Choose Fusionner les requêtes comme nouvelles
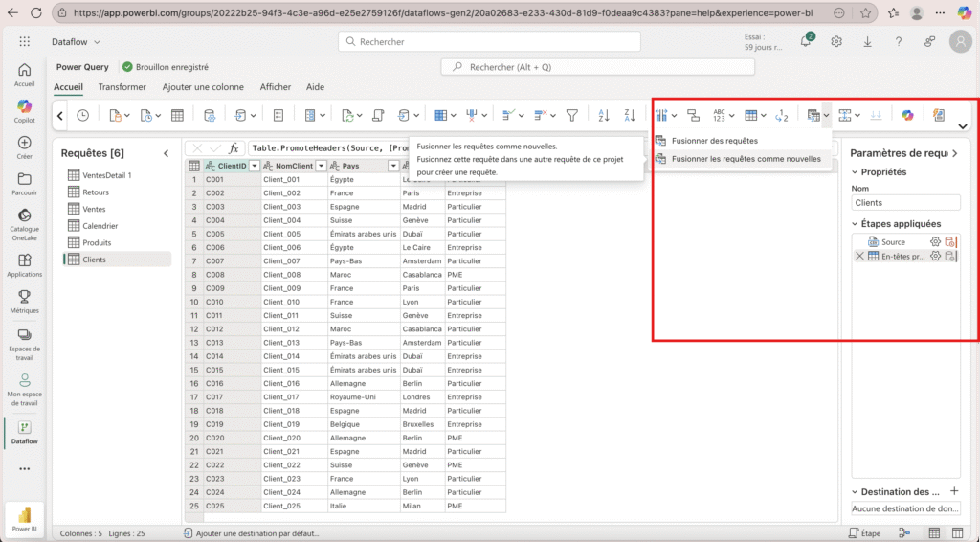Viewport: 980px width, 542px height. pos(746,159)
